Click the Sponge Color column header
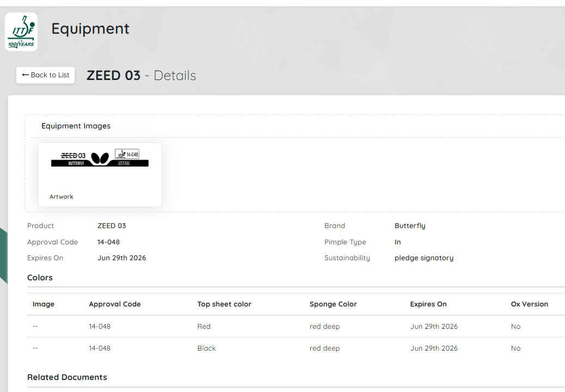 click(333, 304)
